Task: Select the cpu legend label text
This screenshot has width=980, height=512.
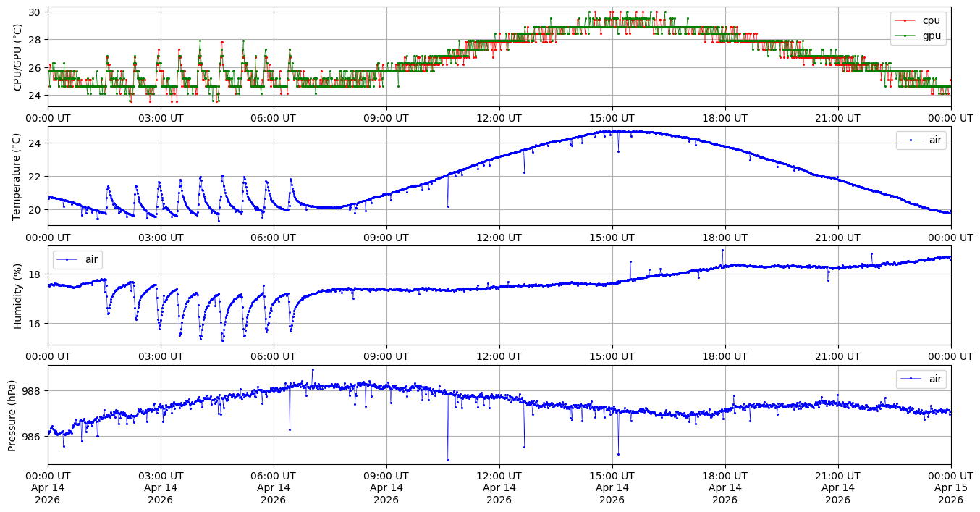Action: click(932, 20)
